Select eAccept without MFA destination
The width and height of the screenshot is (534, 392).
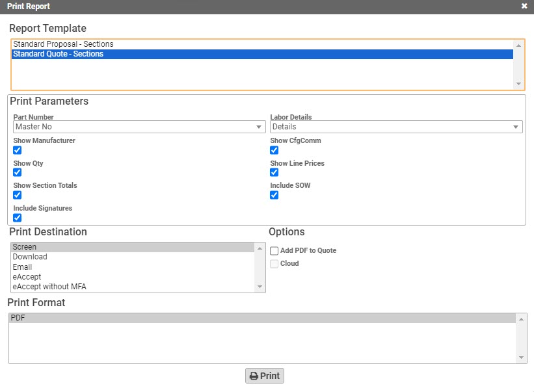click(x=49, y=287)
